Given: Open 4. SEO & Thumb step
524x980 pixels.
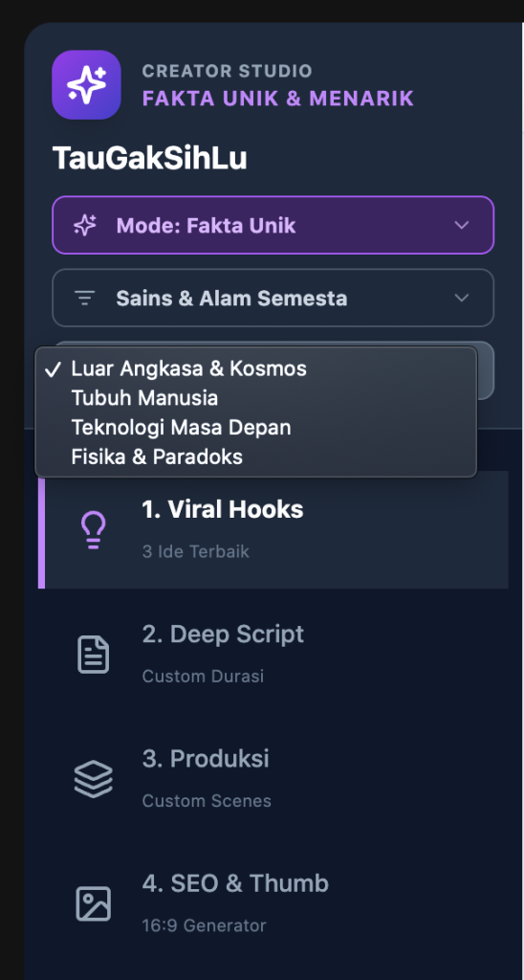Looking at the screenshot, I should [x=273, y=903].
